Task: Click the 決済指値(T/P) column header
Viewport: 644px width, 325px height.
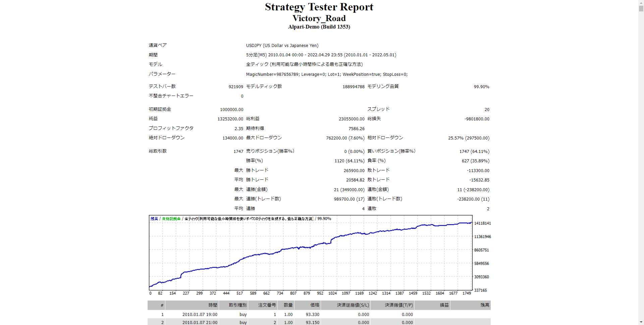Action: coord(398,305)
